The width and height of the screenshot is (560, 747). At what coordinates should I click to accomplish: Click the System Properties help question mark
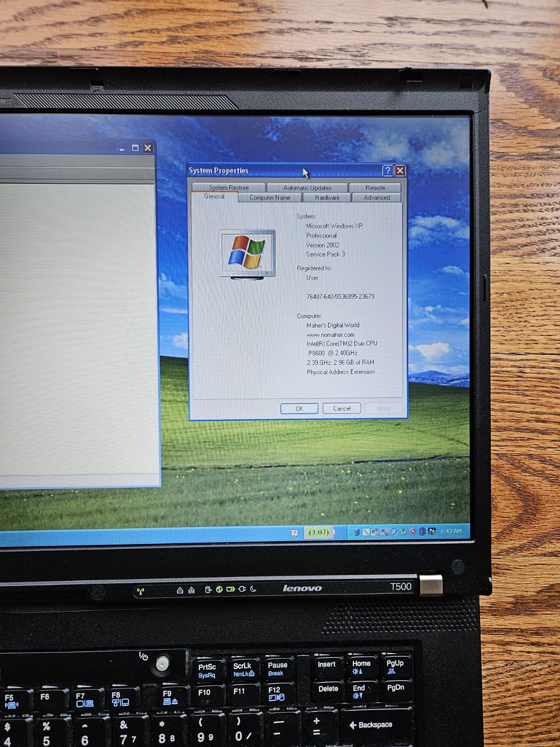(387, 170)
